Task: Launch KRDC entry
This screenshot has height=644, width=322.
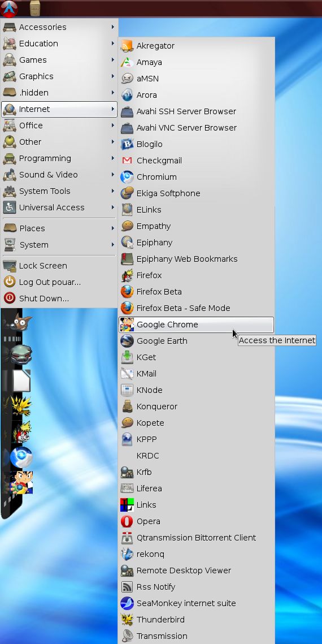Action: 196,456
